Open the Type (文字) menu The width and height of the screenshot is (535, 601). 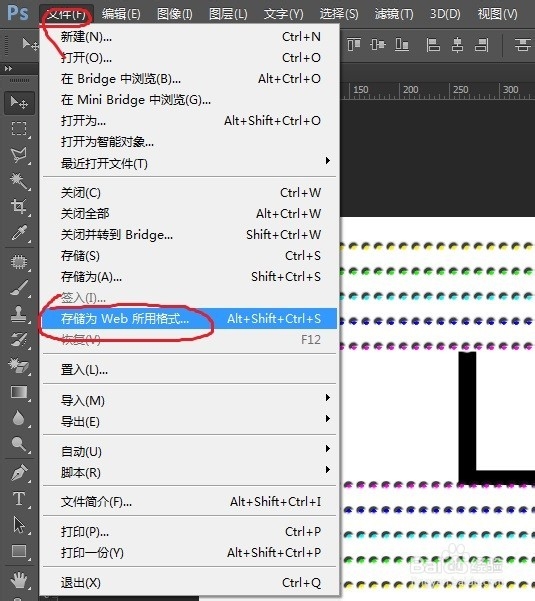[x=284, y=14]
